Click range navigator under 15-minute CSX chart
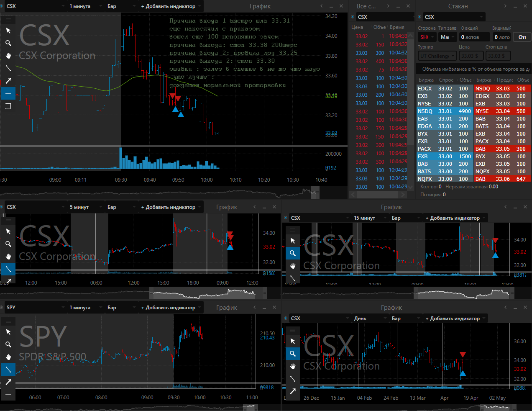This screenshot has height=411, width=532. [398, 294]
